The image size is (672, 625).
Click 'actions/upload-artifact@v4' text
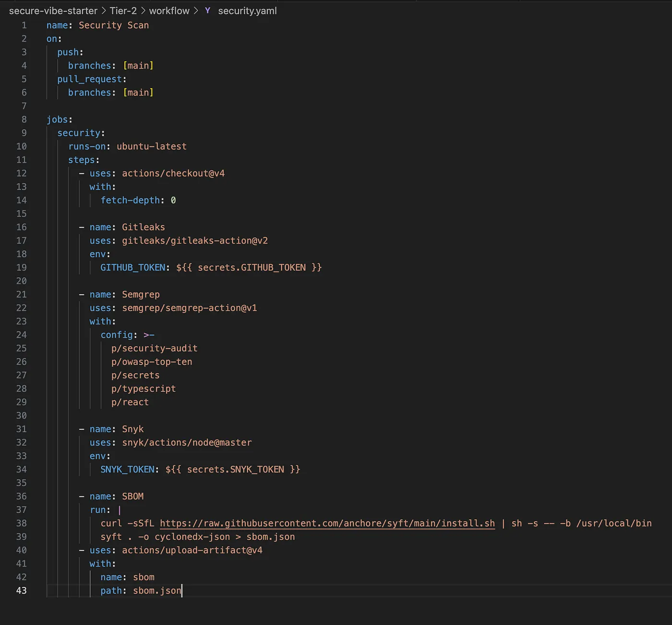coord(192,550)
